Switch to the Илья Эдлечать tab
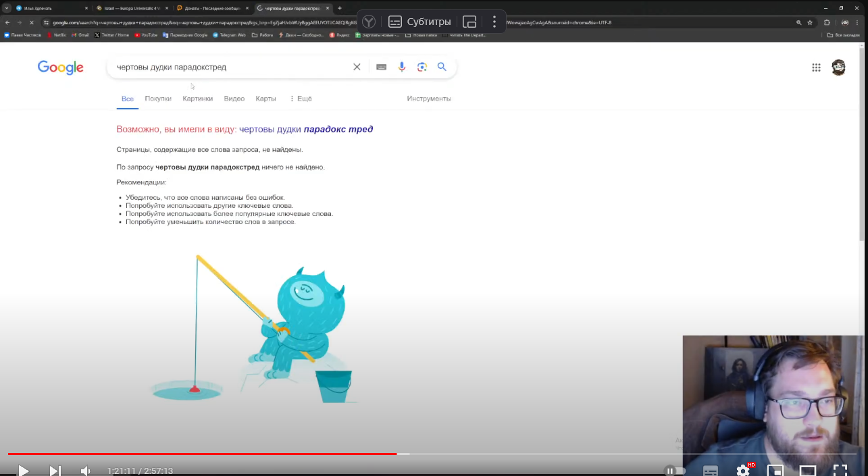868x476 pixels. click(x=52, y=8)
